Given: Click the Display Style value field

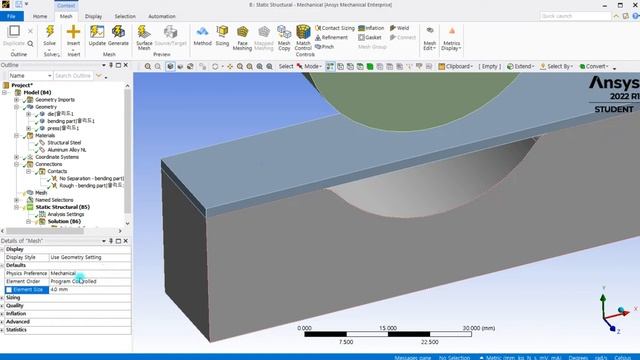Looking at the screenshot, I should 90,258.
